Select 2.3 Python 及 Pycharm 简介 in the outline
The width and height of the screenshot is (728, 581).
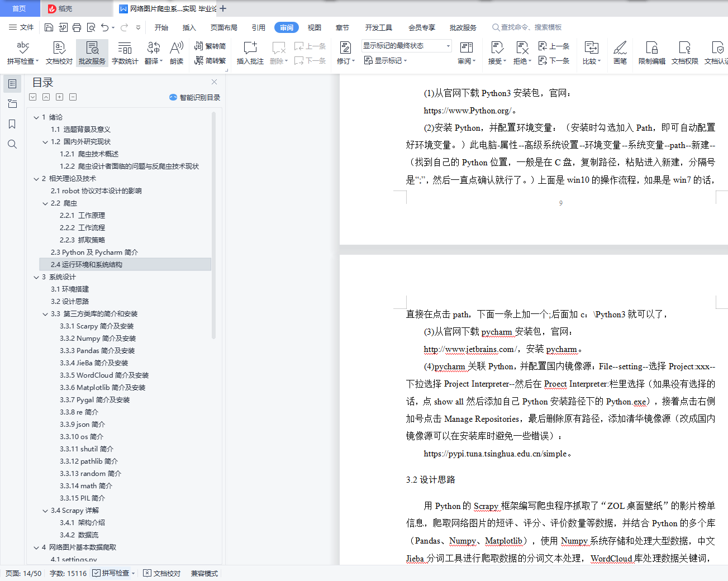[94, 253]
